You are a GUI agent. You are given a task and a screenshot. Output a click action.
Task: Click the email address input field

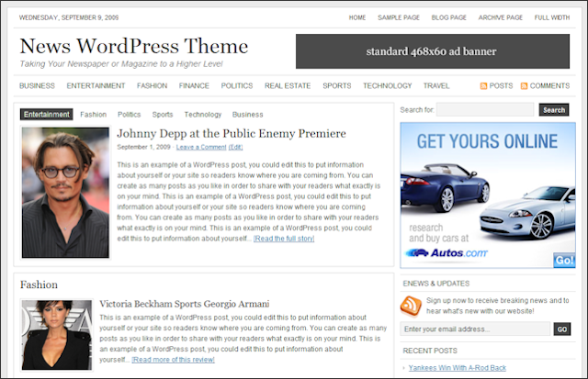(475, 329)
